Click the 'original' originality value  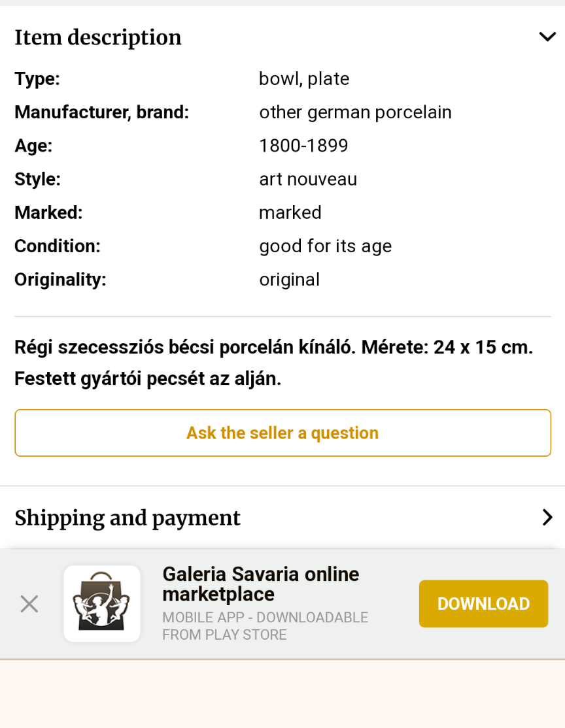coord(289,280)
